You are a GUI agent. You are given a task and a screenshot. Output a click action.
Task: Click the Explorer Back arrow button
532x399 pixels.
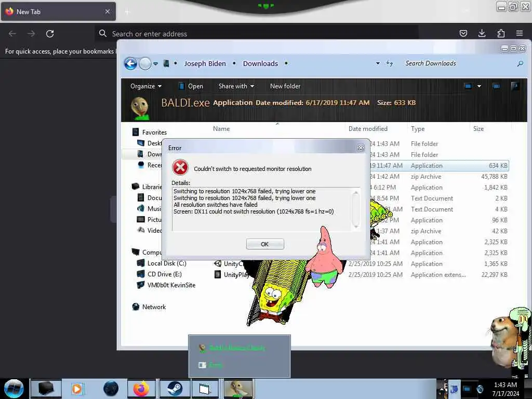[x=130, y=63]
